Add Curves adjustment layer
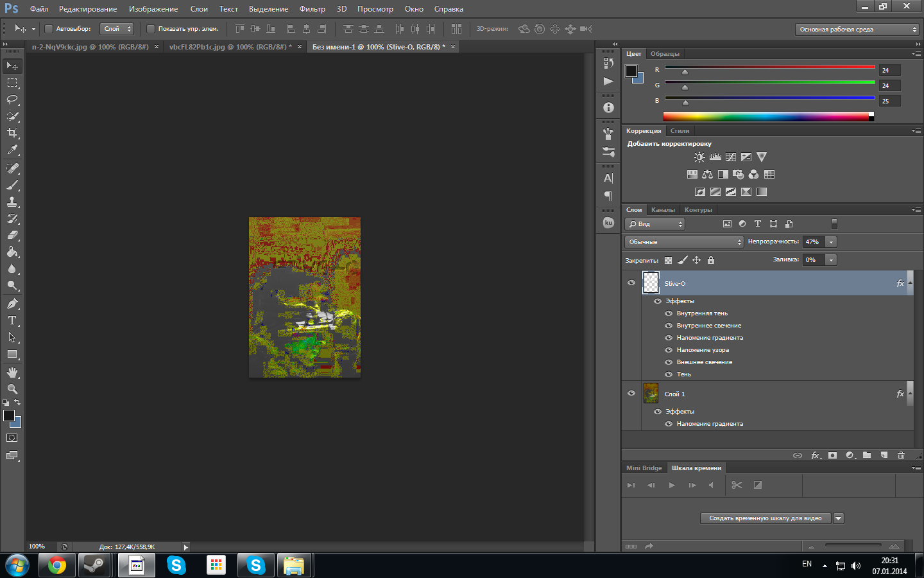 tap(731, 157)
